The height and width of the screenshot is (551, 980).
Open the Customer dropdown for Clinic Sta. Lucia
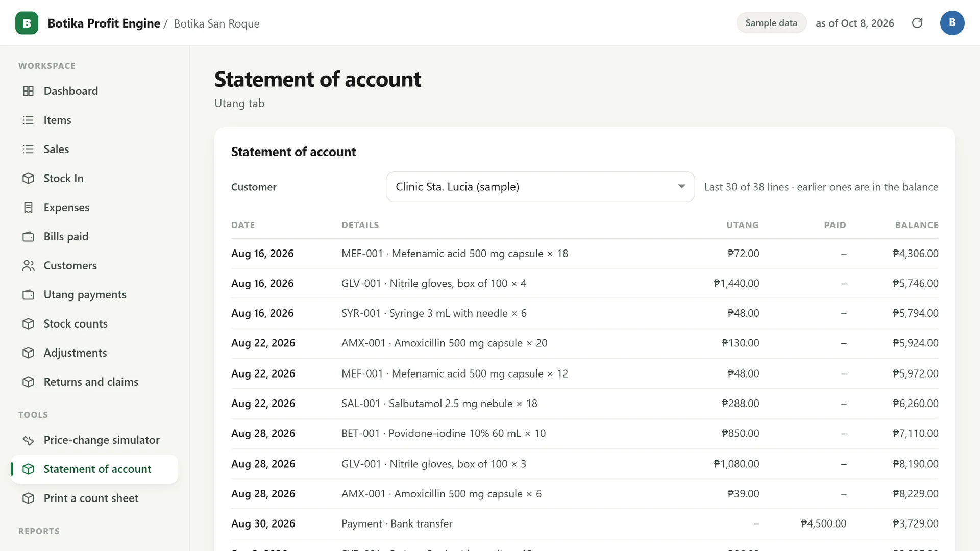point(540,187)
